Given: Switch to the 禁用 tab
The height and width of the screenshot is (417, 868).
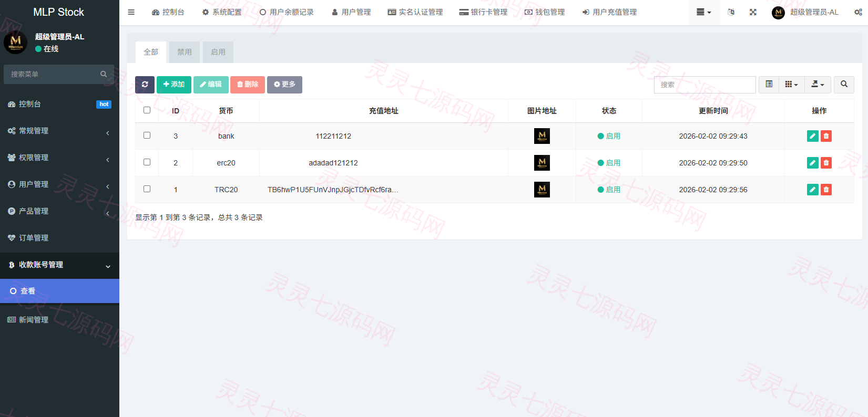Looking at the screenshot, I should pyautogui.click(x=185, y=52).
